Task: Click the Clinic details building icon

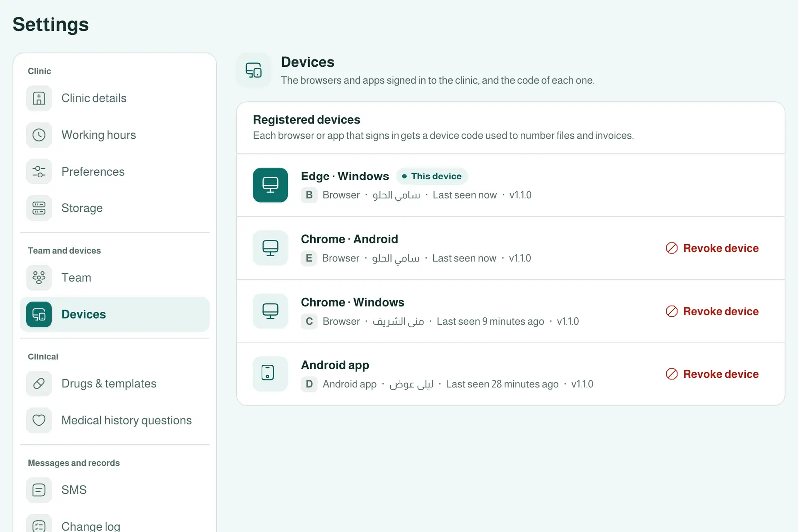Action: 39,98
